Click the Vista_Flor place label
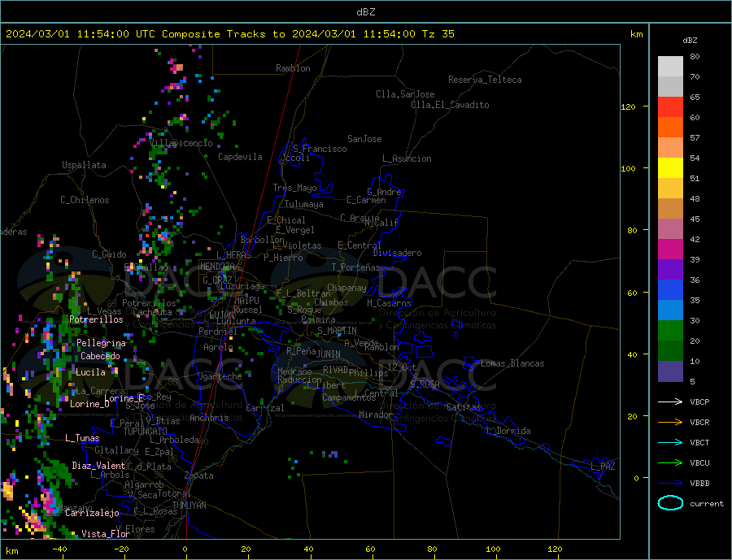Viewport: 732px width, 560px height. [x=106, y=534]
